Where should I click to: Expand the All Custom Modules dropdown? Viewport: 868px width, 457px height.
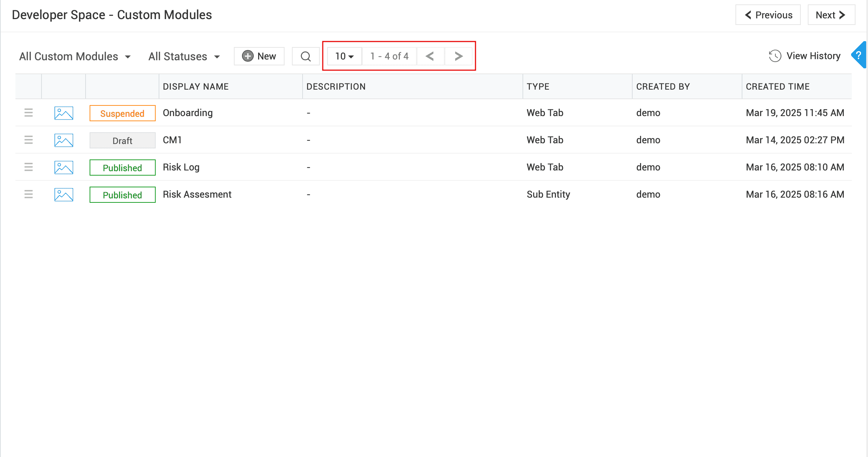pyautogui.click(x=75, y=57)
